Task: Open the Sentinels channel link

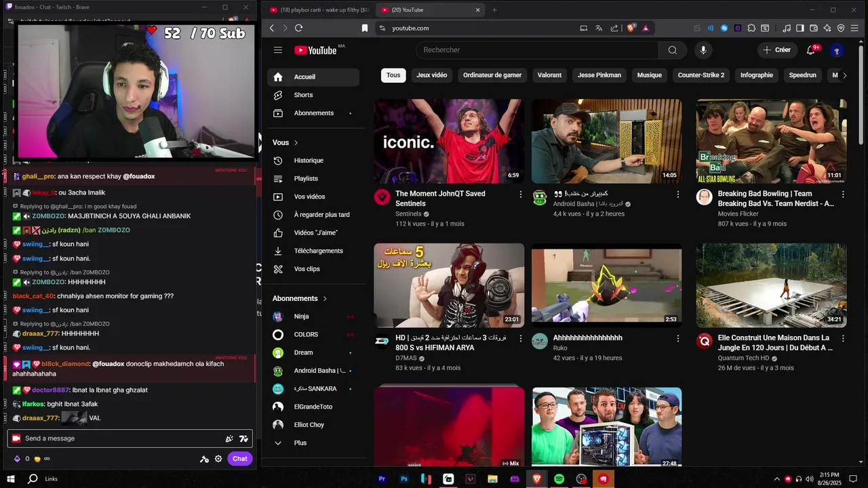Action: 408,214
